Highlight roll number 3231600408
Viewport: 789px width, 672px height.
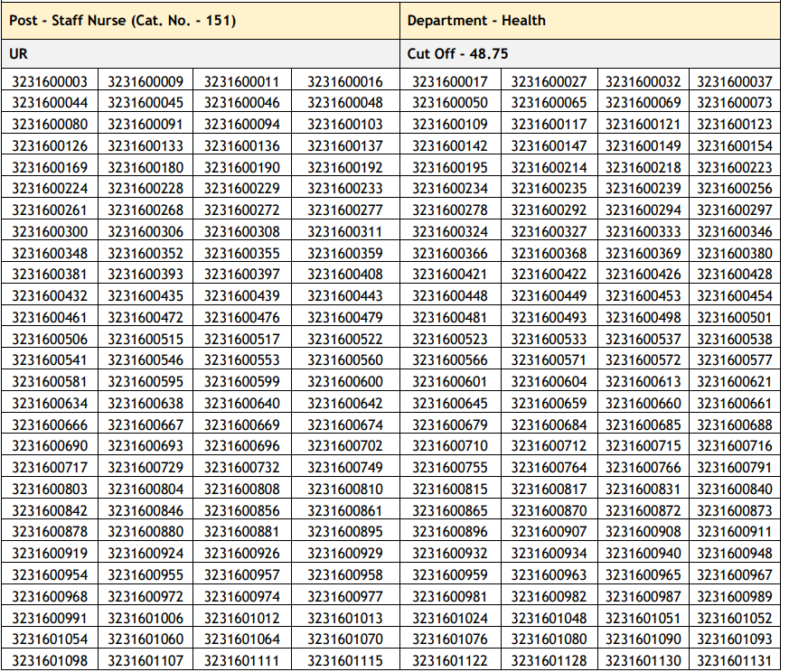[345, 274]
